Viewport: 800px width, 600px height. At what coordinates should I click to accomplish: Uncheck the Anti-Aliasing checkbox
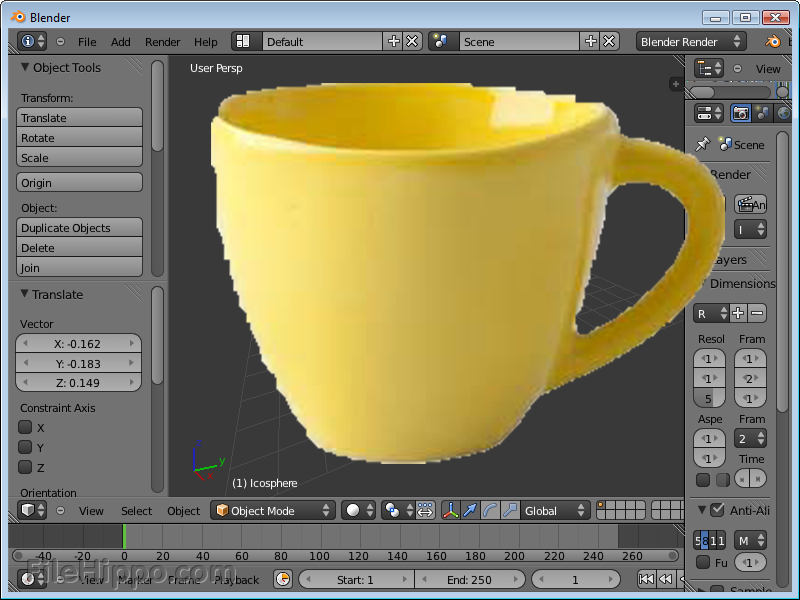point(718,510)
